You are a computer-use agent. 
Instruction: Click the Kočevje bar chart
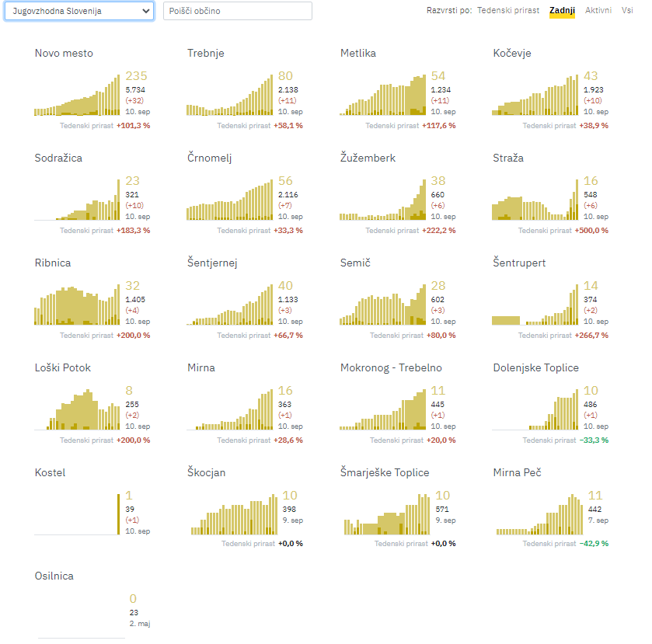click(x=535, y=95)
